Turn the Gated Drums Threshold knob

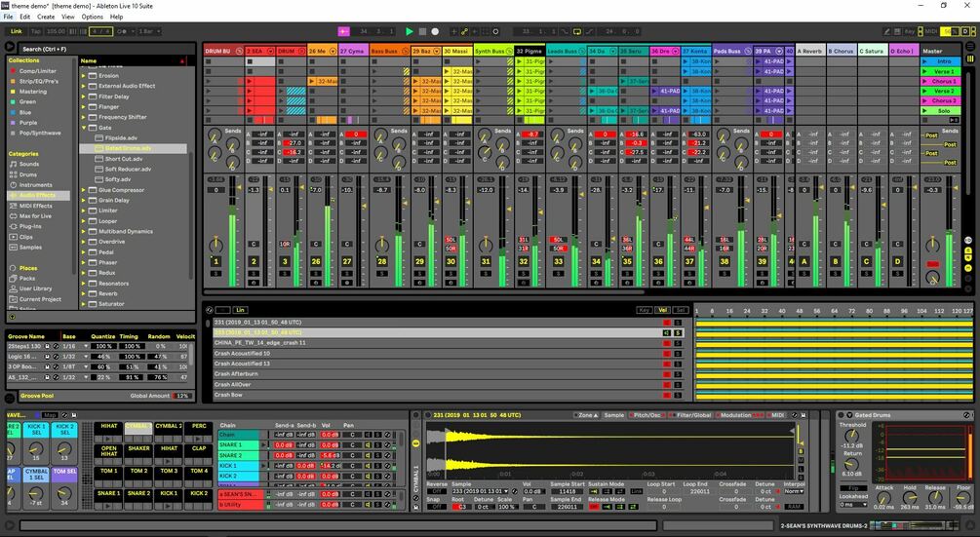click(852, 437)
